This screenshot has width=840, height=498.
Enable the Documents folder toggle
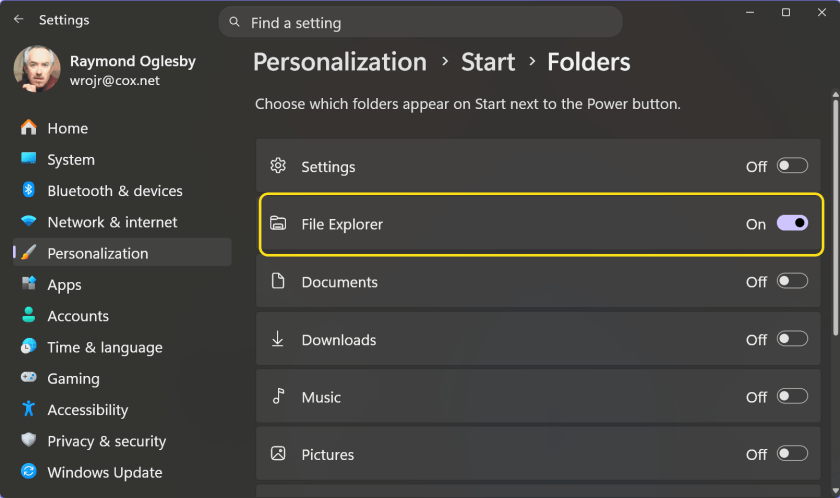pyautogui.click(x=792, y=281)
